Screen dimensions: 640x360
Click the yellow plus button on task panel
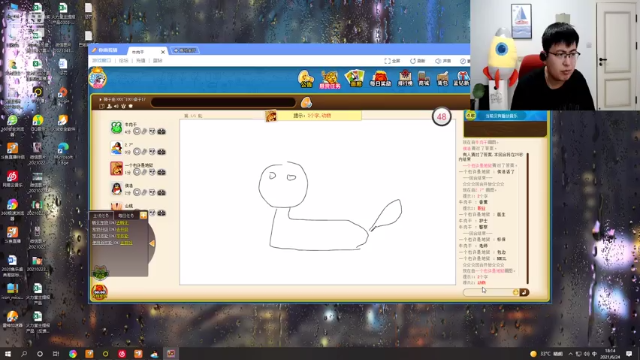click(x=143, y=215)
